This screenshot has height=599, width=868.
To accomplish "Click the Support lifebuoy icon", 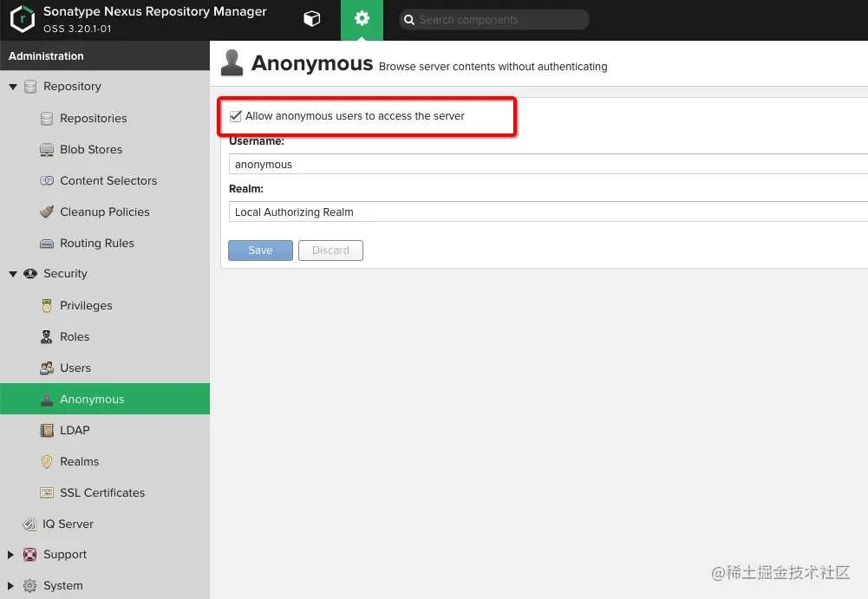I will click(29, 555).
